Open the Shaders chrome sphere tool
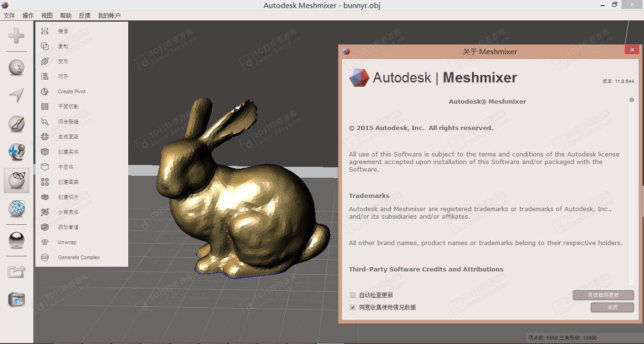 [x=17, y=240]
